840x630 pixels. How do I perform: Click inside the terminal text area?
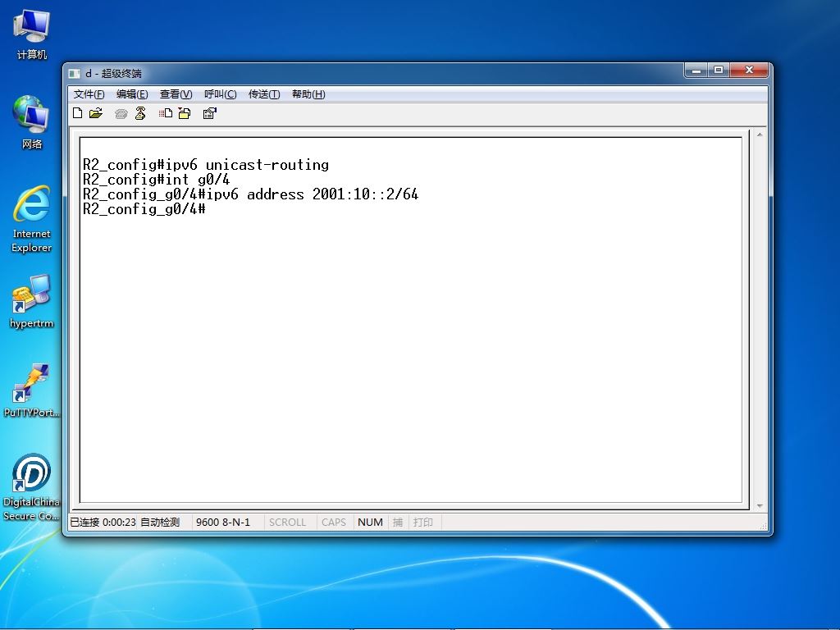(x=411, y=320)
